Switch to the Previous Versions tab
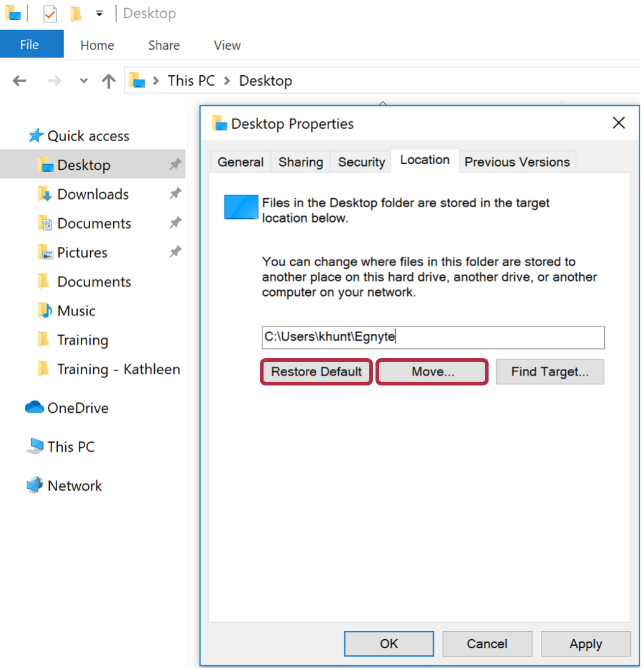 517,162
